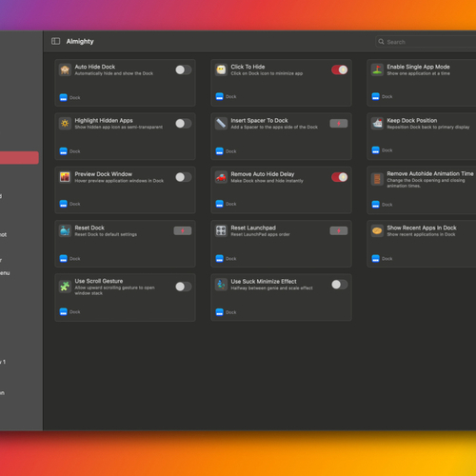
Task: Run the Insert Spacer To Dock action button
Action: (339, 124)
